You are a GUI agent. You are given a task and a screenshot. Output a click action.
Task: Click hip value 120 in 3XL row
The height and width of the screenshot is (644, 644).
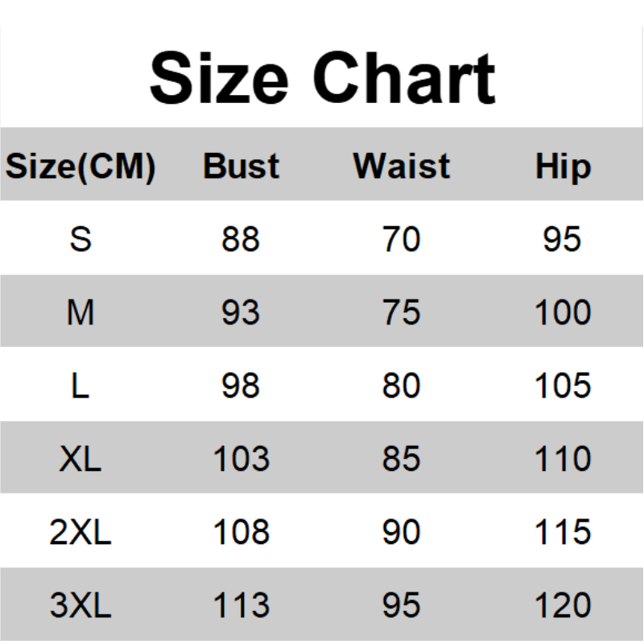(563, 605)
